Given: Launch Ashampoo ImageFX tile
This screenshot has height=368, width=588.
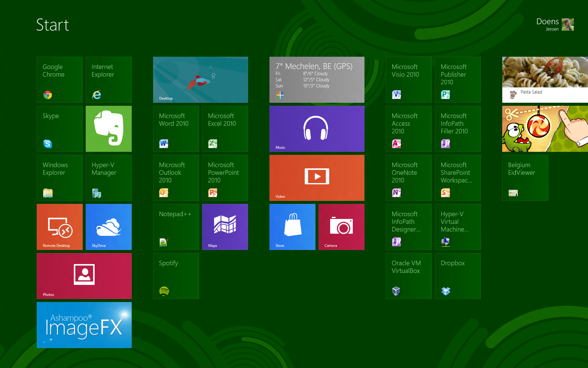Looking at the screenshot, I should (84, 325).
